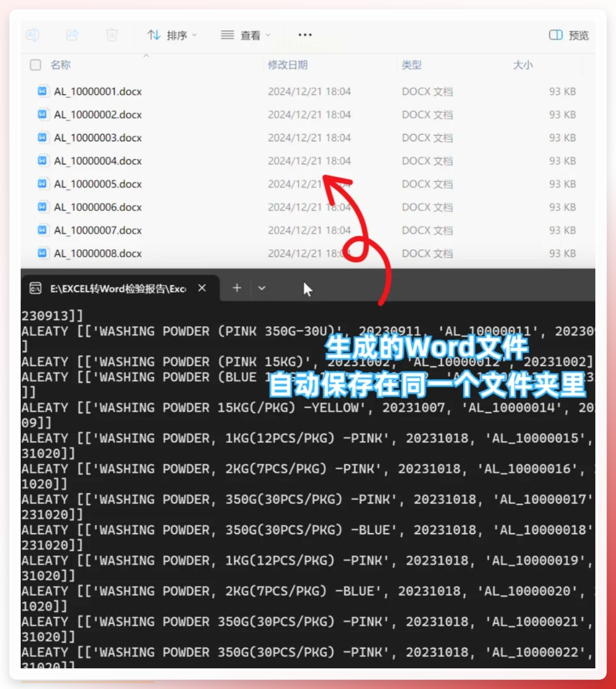Image resolution: width=616 pixels, height=689 pixels.
Task: Click the delete trash icon in toolbar
Action: pyautogui.click(x=112, y=35)
